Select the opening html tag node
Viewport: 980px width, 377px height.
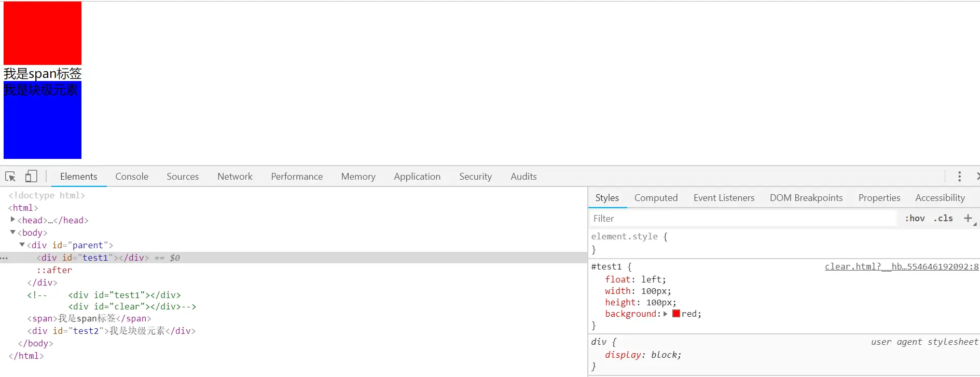(x=23, y=208)
